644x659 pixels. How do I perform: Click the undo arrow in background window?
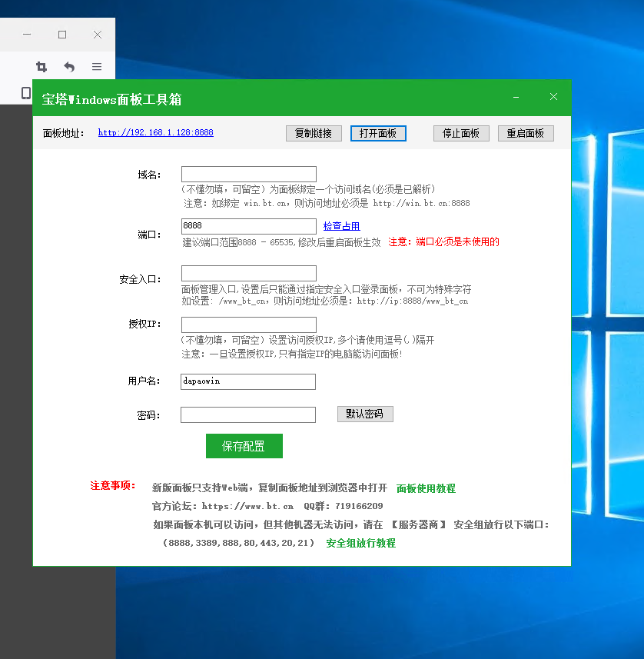click(x=69, y=66)
